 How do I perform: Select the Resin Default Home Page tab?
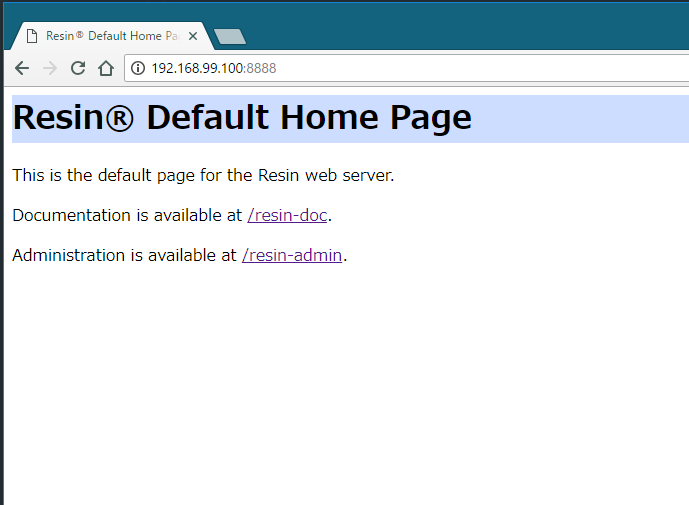(x=112, y=36)
